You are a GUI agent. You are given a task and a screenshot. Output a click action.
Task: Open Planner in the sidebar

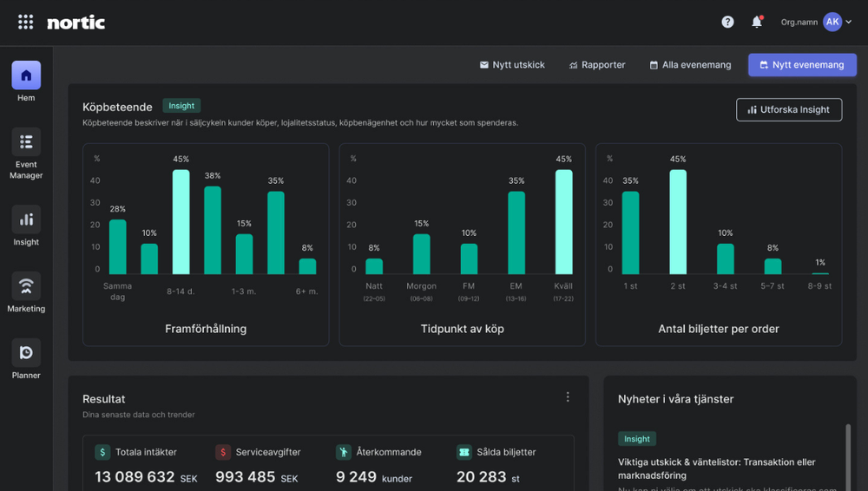coord(26,359)
